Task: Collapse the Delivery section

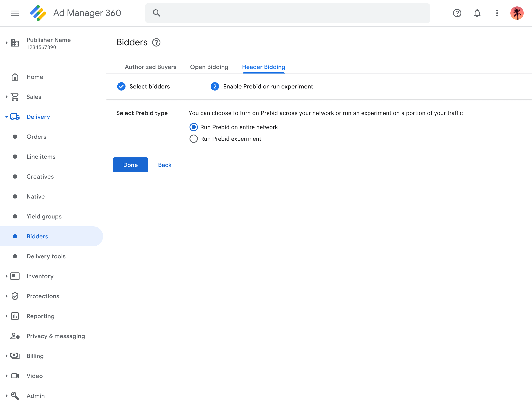Action: click(7, 117)
